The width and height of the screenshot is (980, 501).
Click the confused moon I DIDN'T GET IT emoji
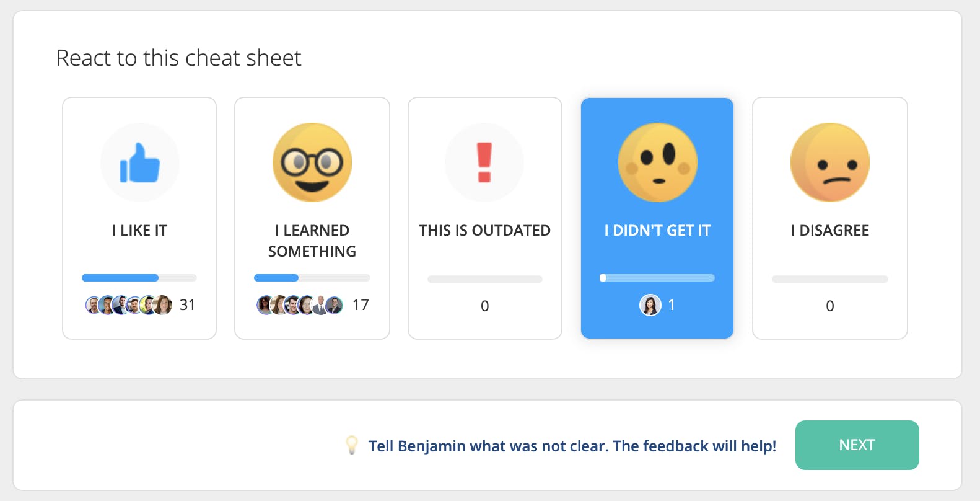pyautogui.click(x=657, y=162)
